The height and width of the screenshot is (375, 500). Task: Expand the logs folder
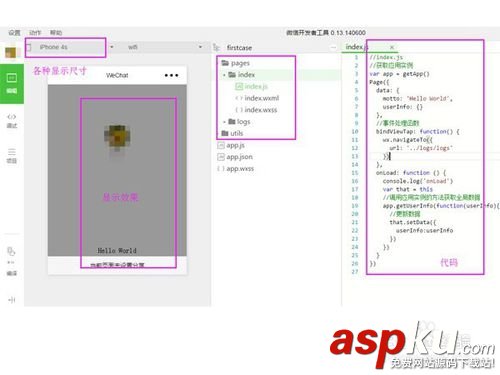pos(237,121)
